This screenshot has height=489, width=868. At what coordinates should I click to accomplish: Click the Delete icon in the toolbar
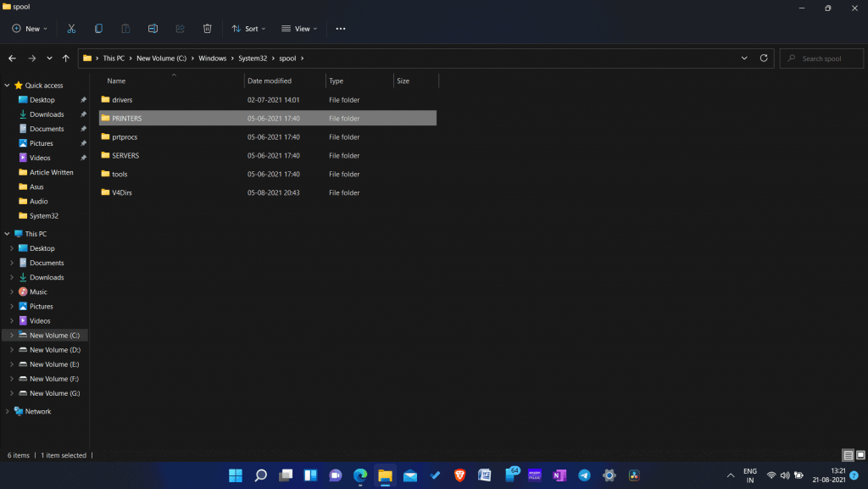coord(207,28)
